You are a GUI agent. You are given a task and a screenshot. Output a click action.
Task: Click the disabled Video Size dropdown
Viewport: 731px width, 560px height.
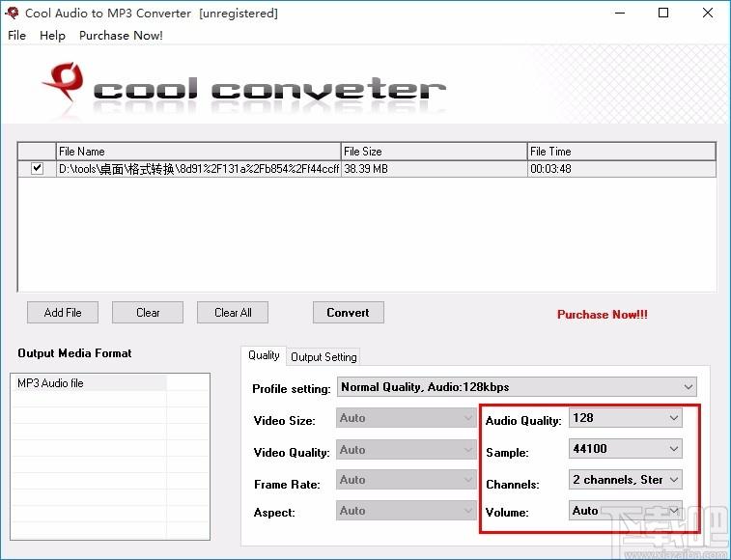407,418
